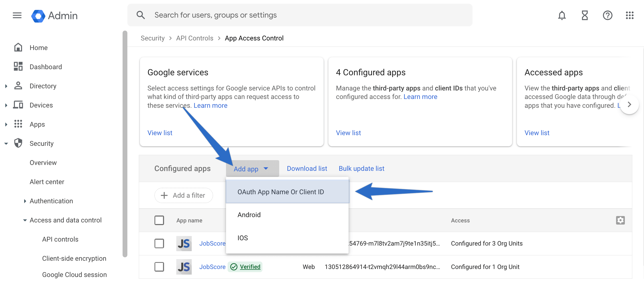Open the notifications bell

(x=562, y=15)
